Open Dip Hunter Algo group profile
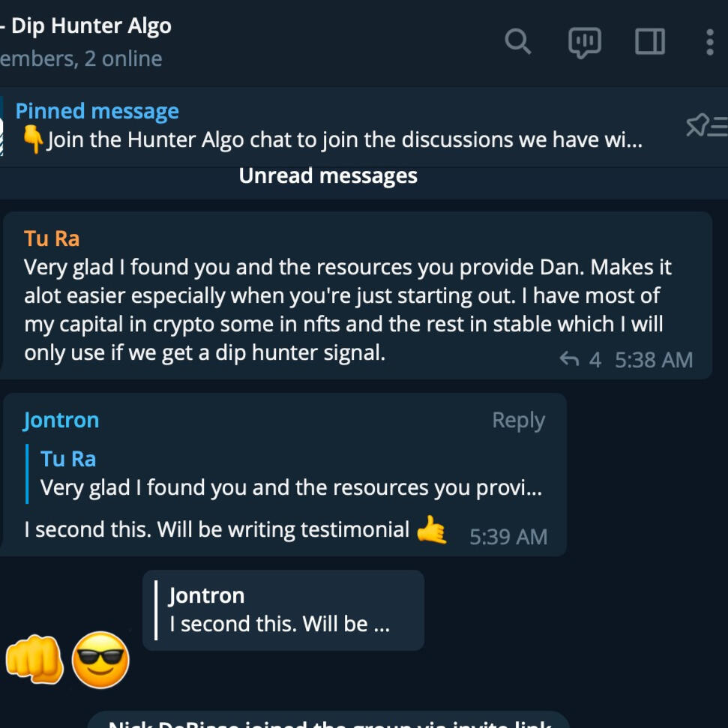 (x=86, y=25)
